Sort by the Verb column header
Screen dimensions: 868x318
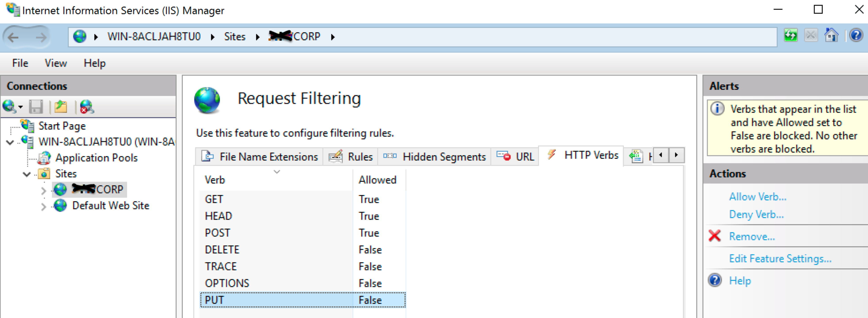[215, 180]
